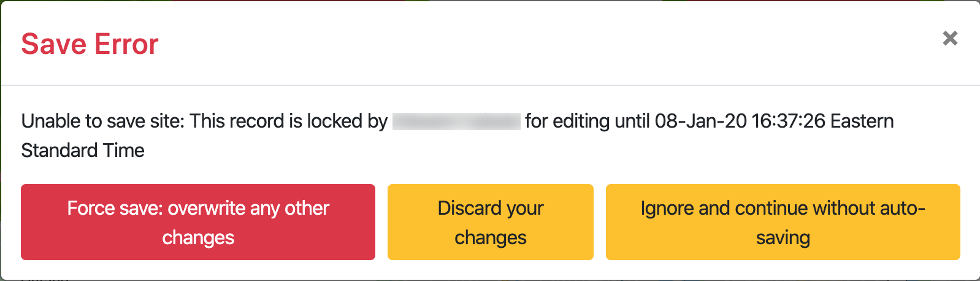Viewport: 980px width, 281px height.
Task: Click the lock date 08-Jan-20
Action: coord(700,121)
